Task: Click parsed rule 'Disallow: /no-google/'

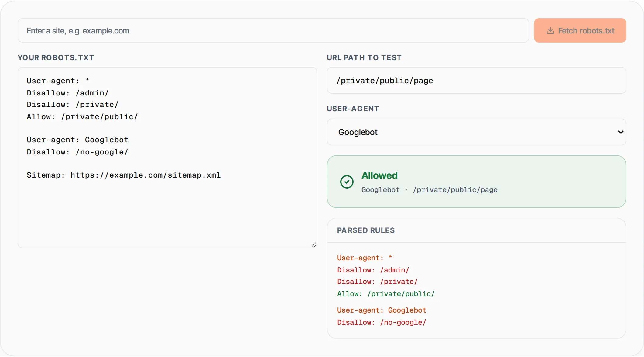Action: [x=382, y=322]
